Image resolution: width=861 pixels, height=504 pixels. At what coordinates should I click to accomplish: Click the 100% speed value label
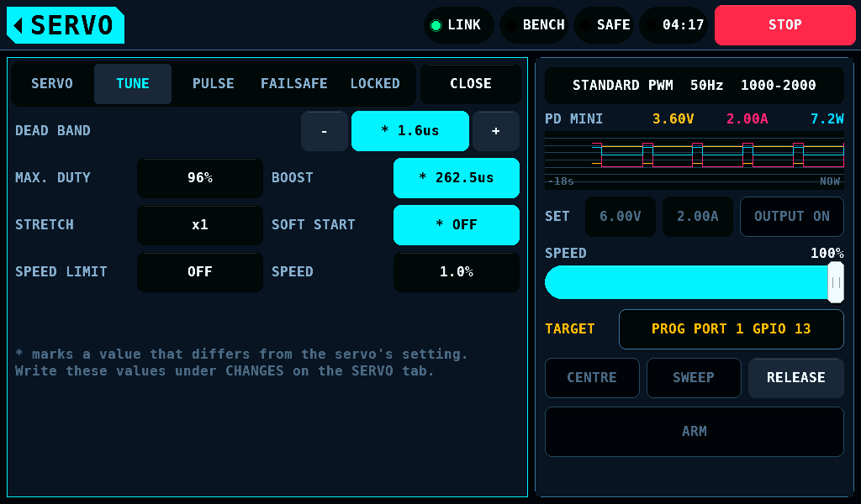click(x=827, y=254)
